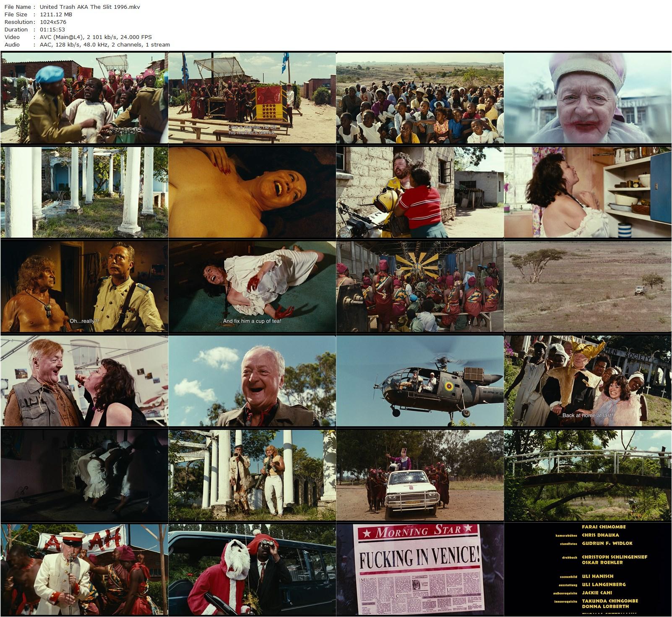Open the white pickup truck thumbnail
The image size is (672, 617).
[419, 475]
